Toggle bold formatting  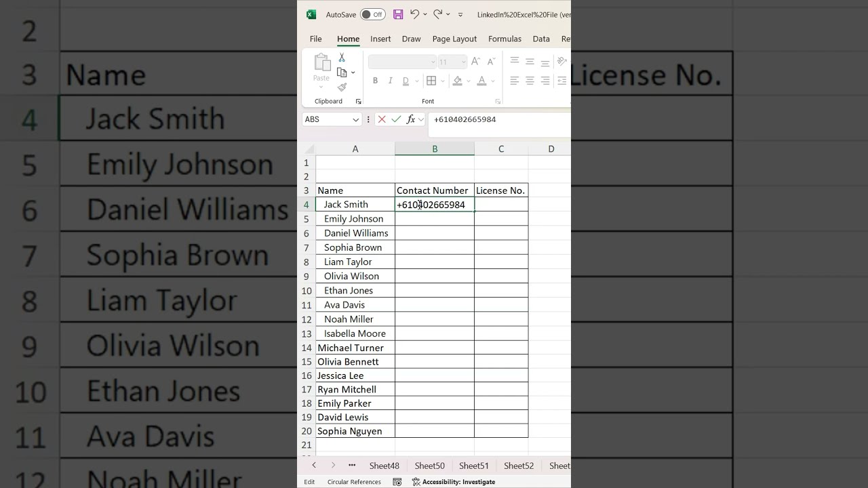click(375, 81)
